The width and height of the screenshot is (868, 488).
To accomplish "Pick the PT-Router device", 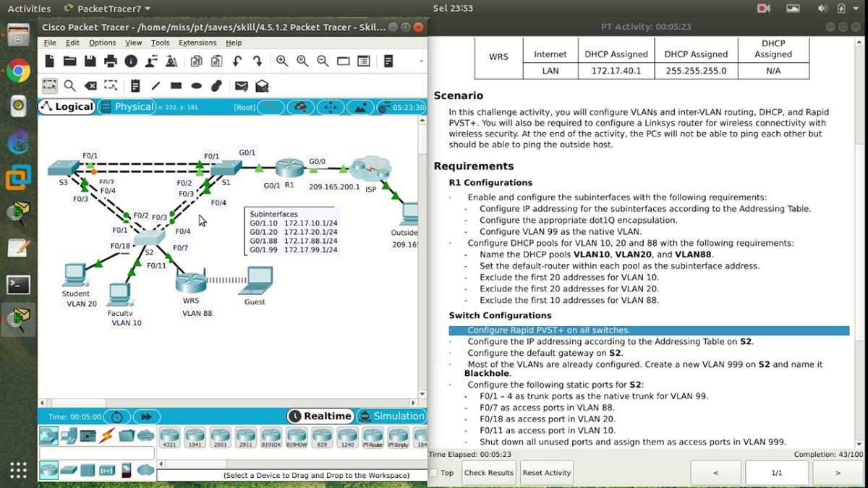I will (373, 437).
